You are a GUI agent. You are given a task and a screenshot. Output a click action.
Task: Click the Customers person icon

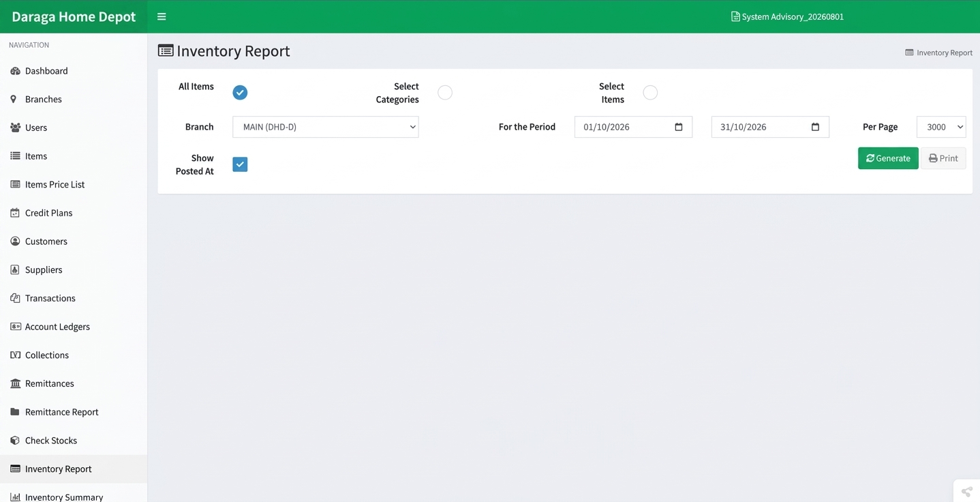[15, 241]
